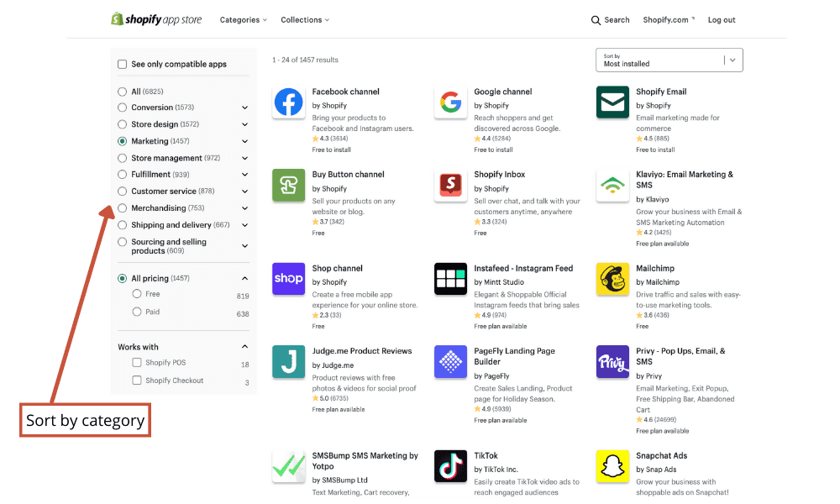Image resolution: width=840 pixels, height=504 pixels.
Task: Open the Klaviyo app icon
Action: [612, 186]
